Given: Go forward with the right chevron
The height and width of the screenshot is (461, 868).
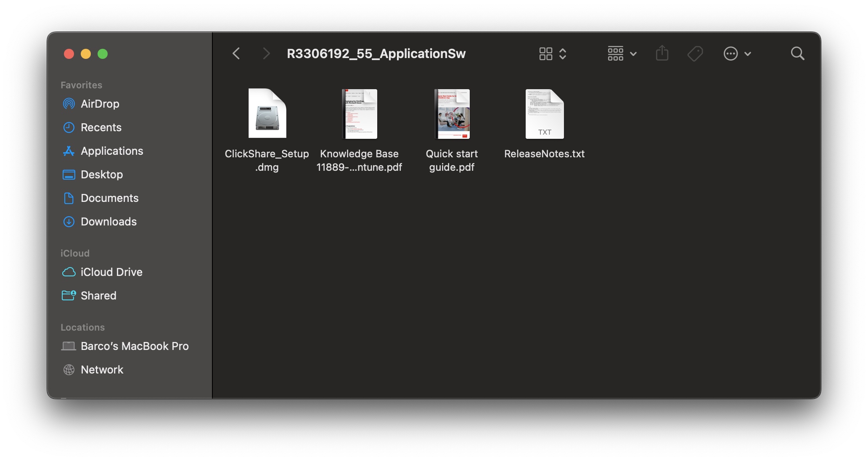Looking at the screenshot, I should pos(266,53).
